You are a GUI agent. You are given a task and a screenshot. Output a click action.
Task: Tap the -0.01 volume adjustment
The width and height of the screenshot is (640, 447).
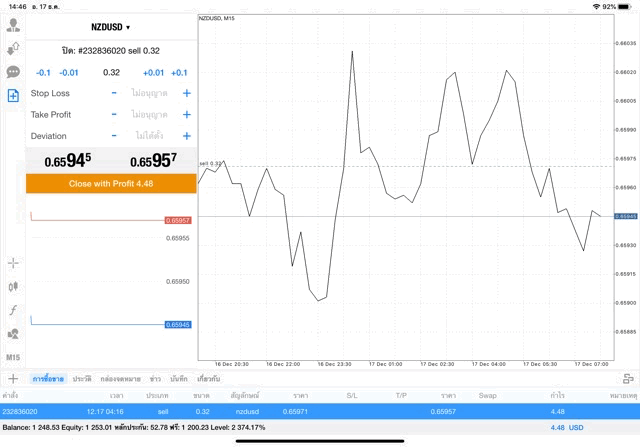pos(69,72)
